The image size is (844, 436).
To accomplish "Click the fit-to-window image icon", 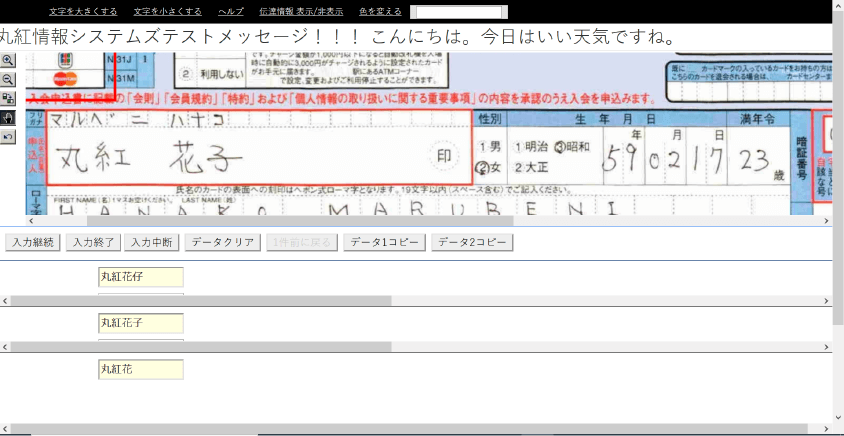I will tap(8, 98).
